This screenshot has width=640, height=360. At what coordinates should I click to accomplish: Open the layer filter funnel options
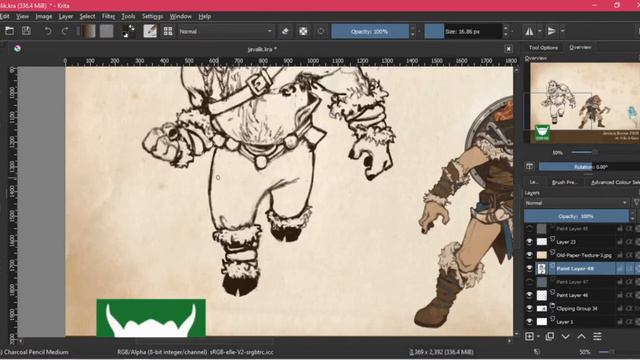(636, 203)
